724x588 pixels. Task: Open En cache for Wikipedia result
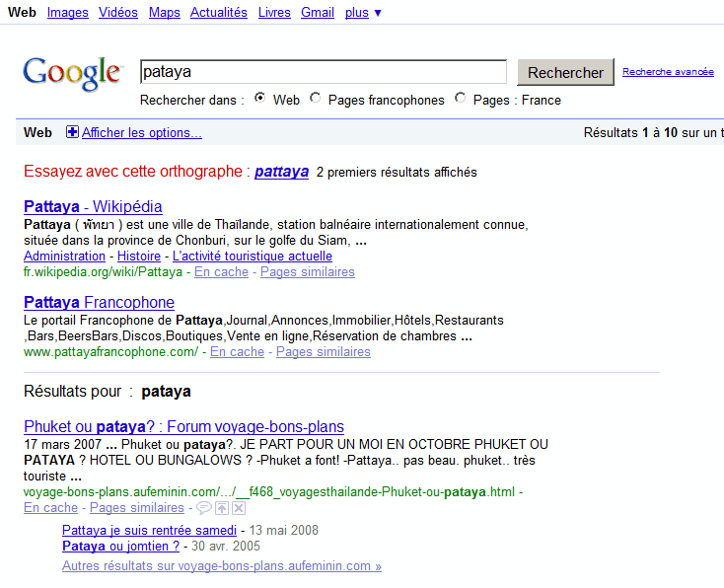221,271
